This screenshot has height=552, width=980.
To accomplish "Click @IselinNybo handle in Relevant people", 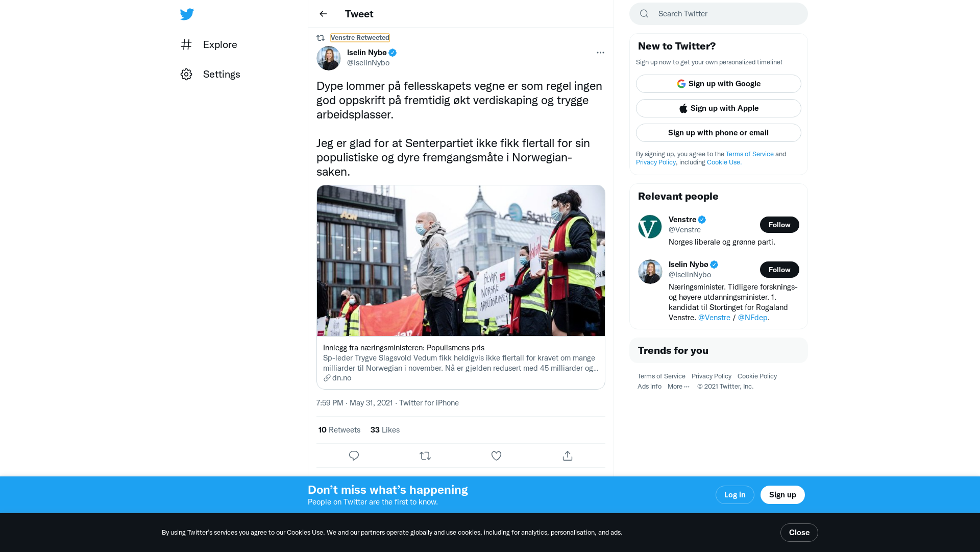I will point(690,275).
